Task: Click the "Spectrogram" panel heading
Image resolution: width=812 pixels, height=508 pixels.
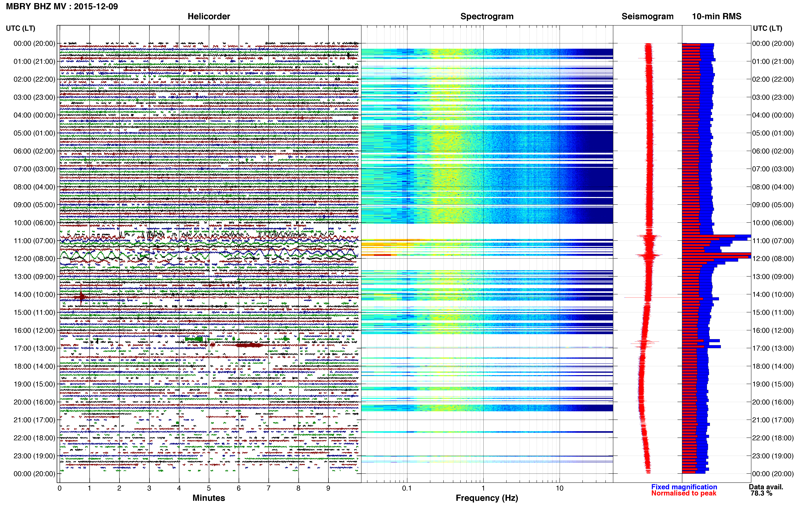Action: pyautogui.click(x=487, y=16)
